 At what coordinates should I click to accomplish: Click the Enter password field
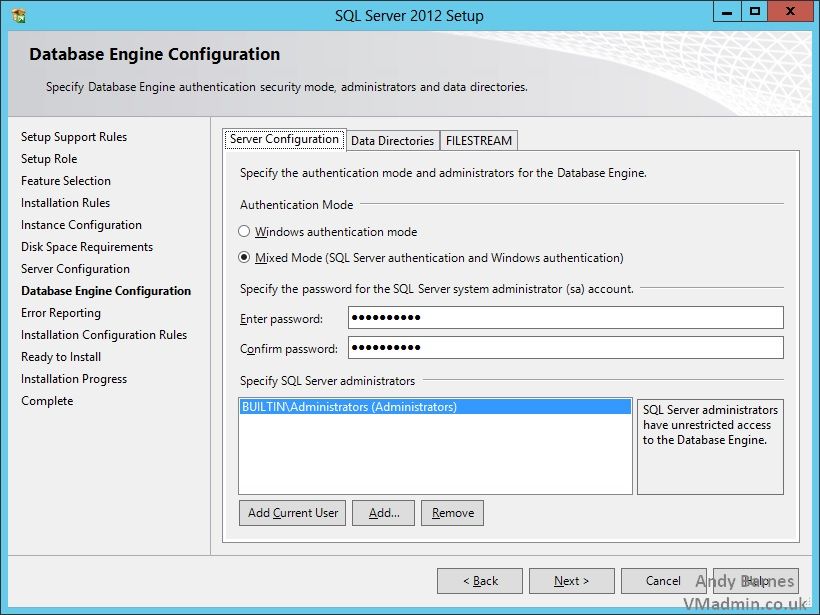(x=565, y=318)
